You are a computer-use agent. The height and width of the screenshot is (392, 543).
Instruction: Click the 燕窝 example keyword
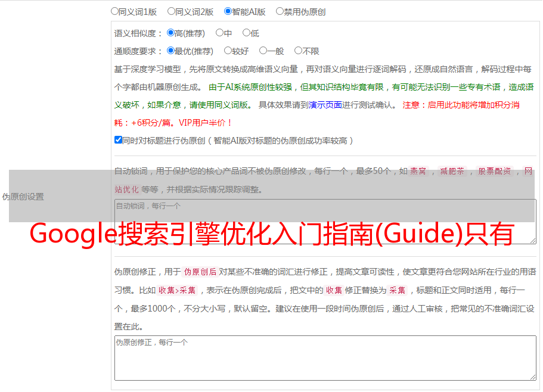click(x=418, y=171)
